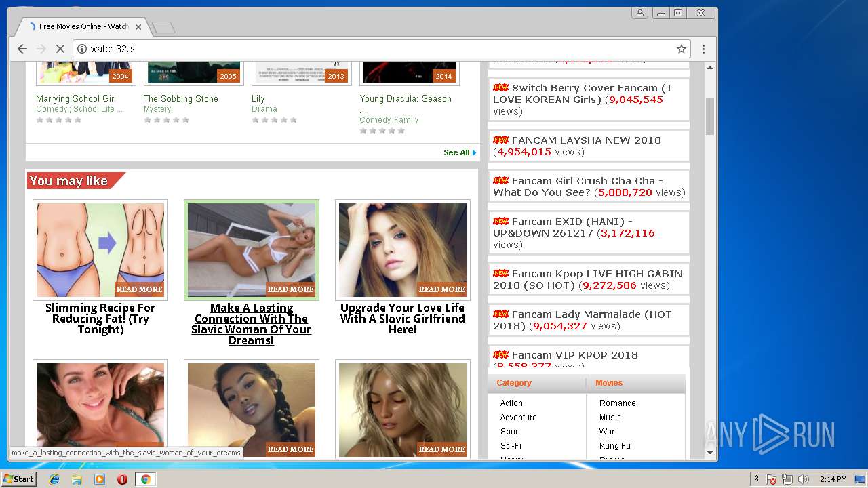Click the slimming recipe ad thumbnail
This screenshot has height=488, width=868.
pos(100,250)
